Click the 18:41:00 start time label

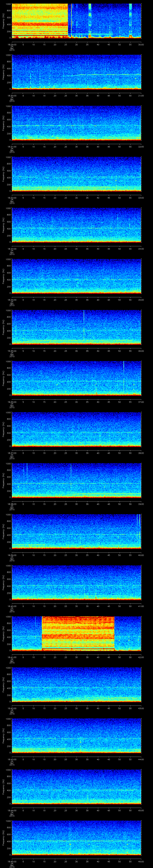12,657
